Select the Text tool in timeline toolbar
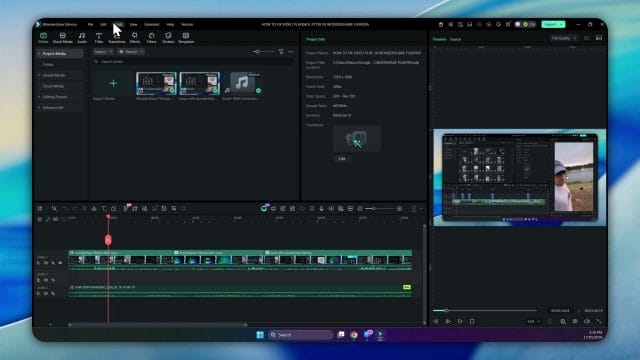 coord(104,209)
